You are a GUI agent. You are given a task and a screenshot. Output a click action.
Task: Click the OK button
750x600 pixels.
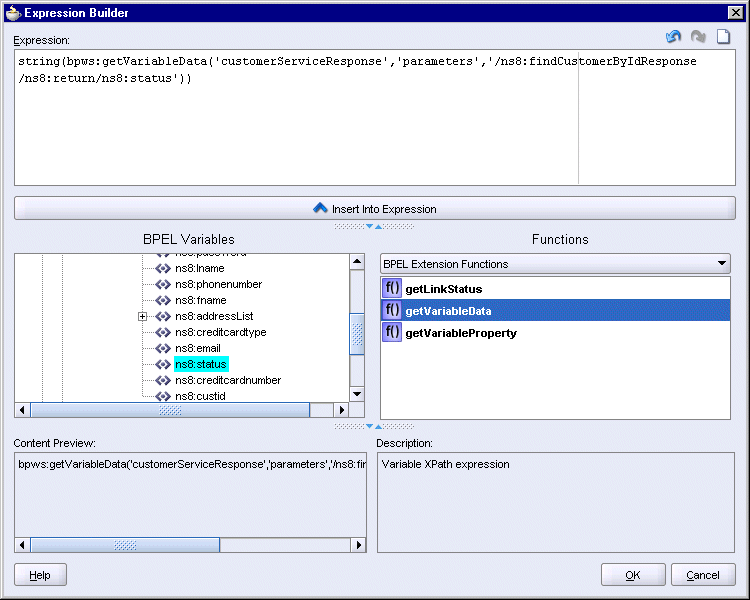(x=633, y=575)
